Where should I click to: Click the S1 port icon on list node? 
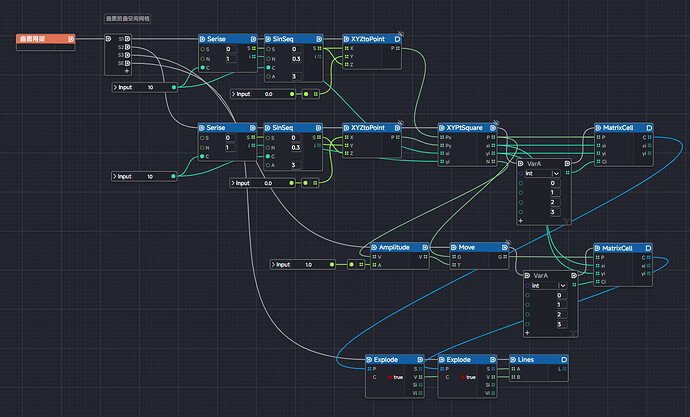129,39
